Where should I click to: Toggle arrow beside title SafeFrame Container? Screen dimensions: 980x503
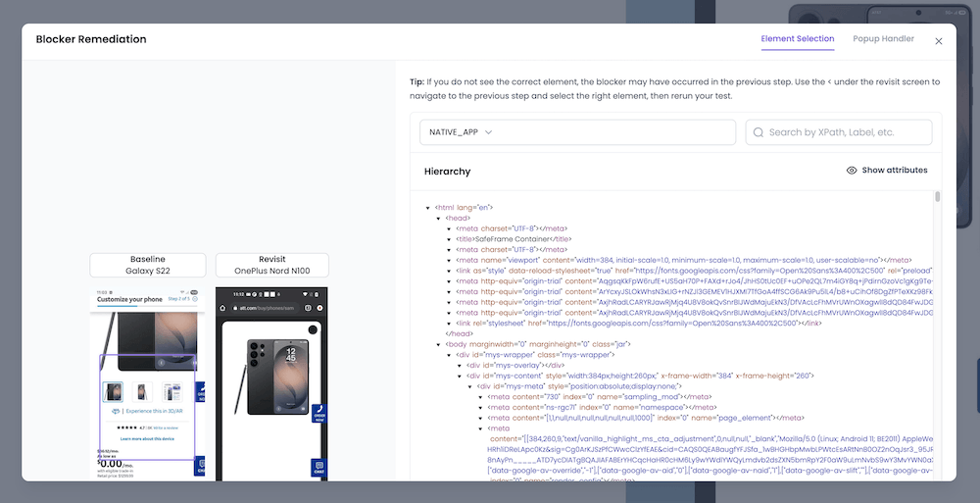point(449,239)
